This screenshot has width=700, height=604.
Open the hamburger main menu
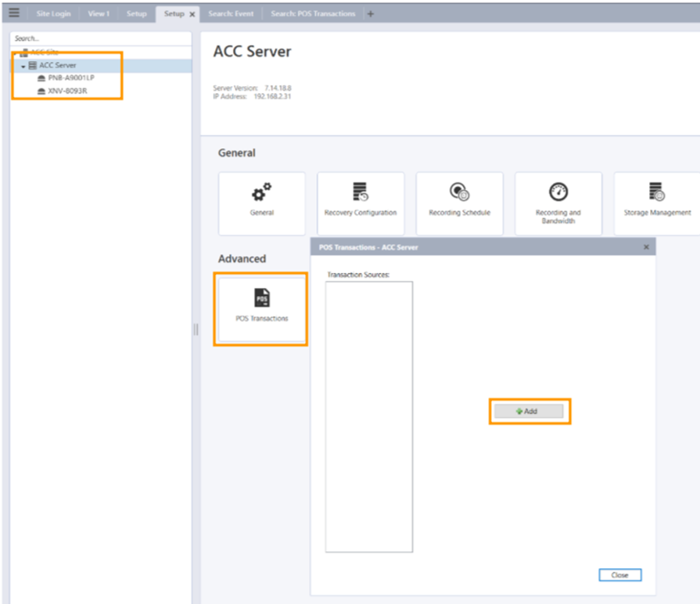(x=13, y=13)
